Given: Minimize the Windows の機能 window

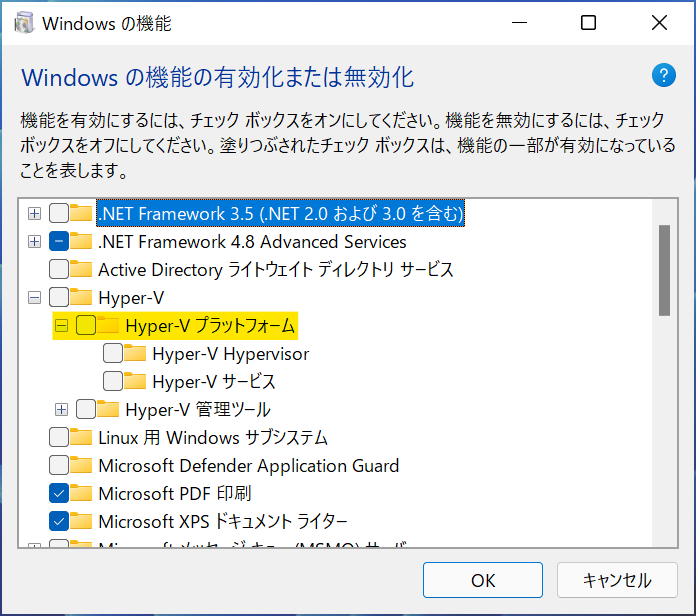Looking at the screenshot, I should pos(519,22).
